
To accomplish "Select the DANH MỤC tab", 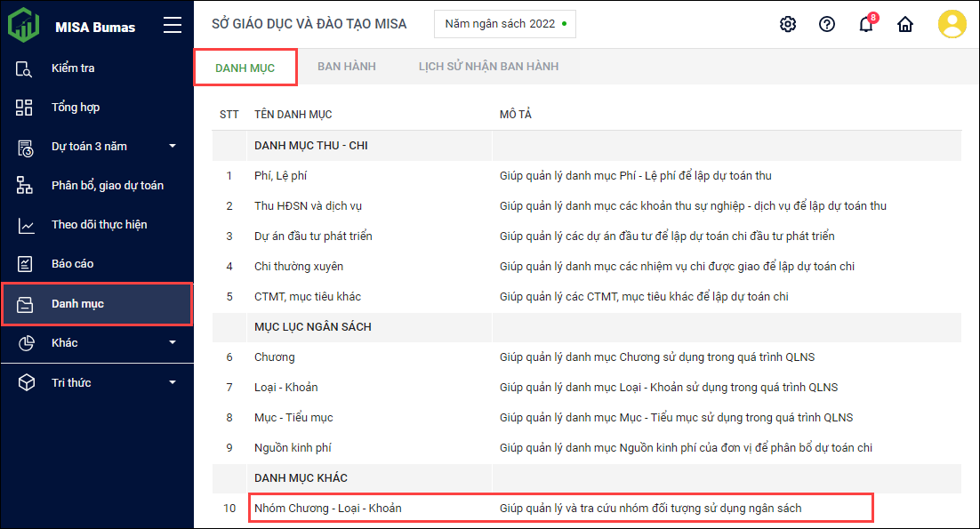I will tap(245, 68).
